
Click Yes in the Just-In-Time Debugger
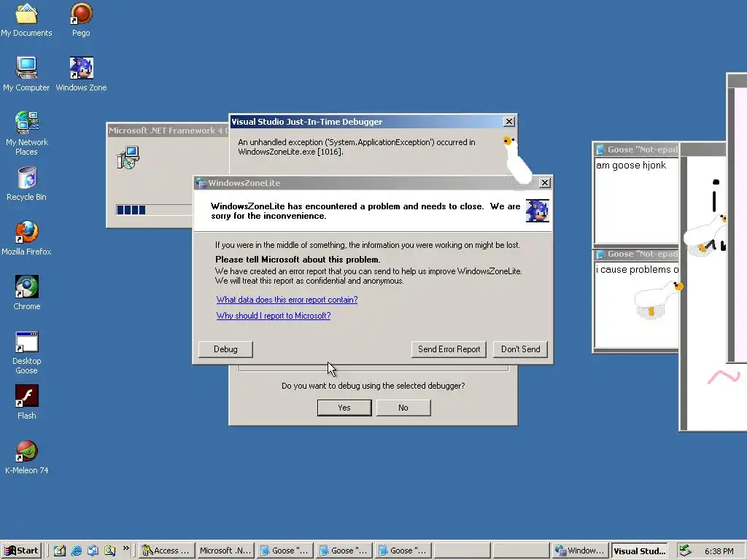pos(344,408)
